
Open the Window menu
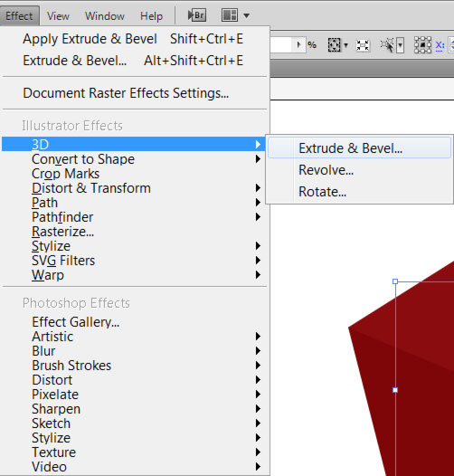[105, 15]
